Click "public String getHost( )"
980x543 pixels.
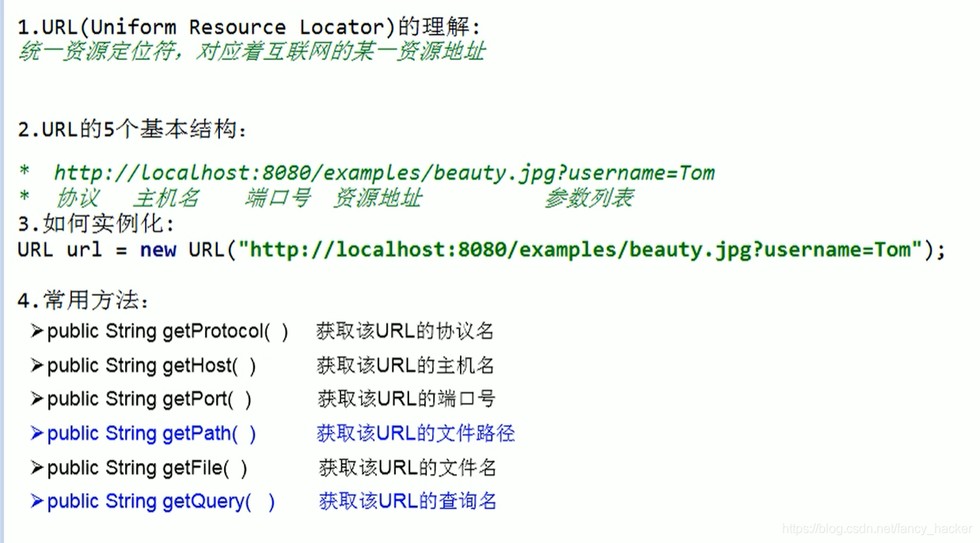[x=152, y=366]
